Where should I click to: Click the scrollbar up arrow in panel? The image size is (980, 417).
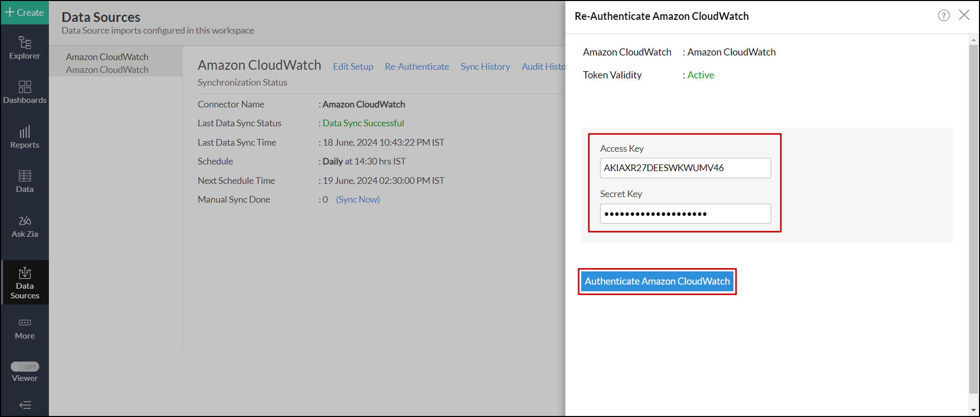click(x=973, y=40)
